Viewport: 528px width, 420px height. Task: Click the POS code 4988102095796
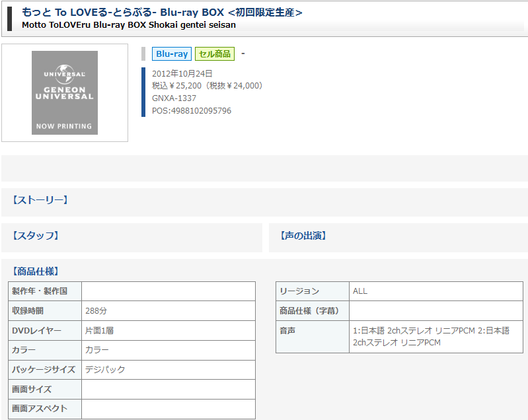[x=192, y=111]
